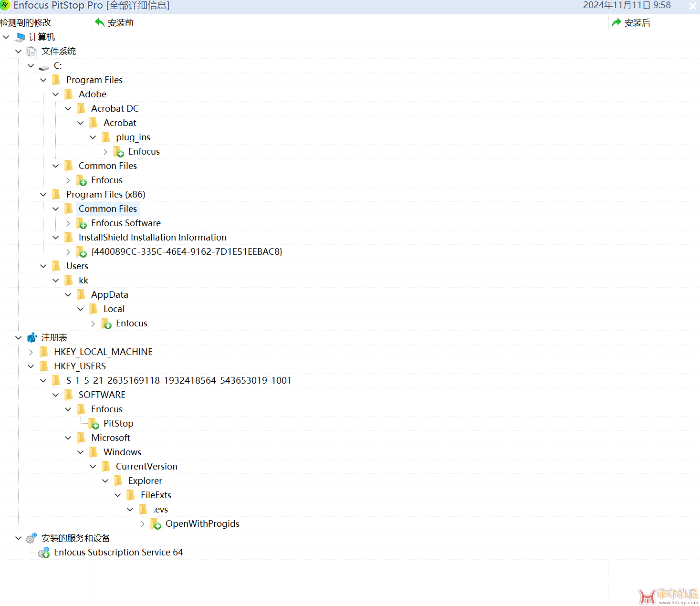The image size is (700, 606).
Task: Collapse the 注册表 node
Action: 19,338
